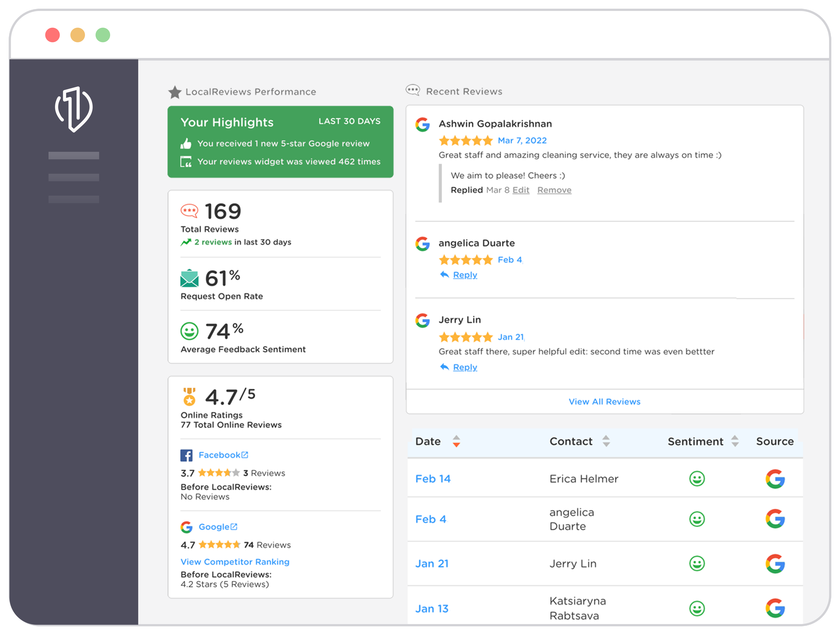Screen dimensions: 840x635
Task: Click the sentiment smiley in the Jan 13 row
Action: [697, 608]
